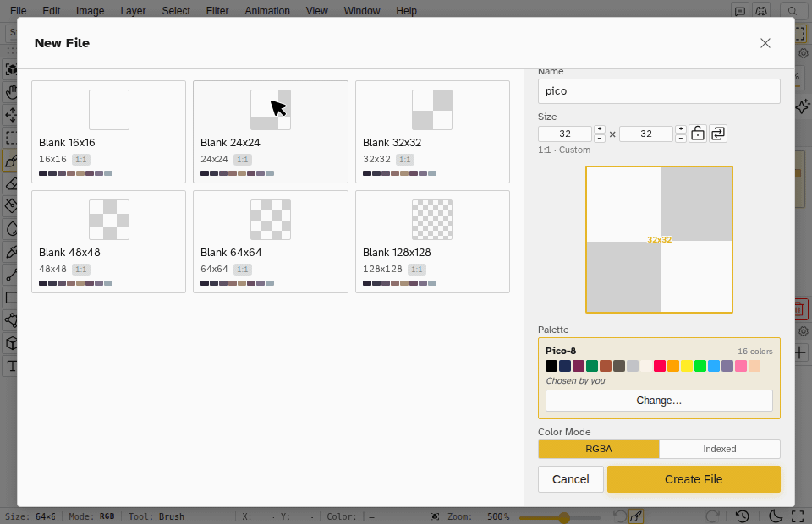Click the red Pico-8 palette swatch
Image resolution: width=812 pixels, height=524 pixels.
[660, 366]
